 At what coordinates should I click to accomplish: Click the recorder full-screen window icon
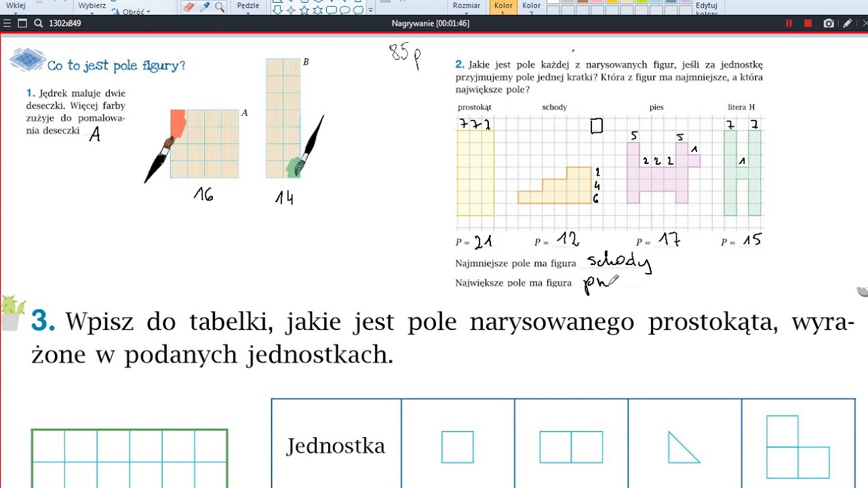[x=22, y=23]
